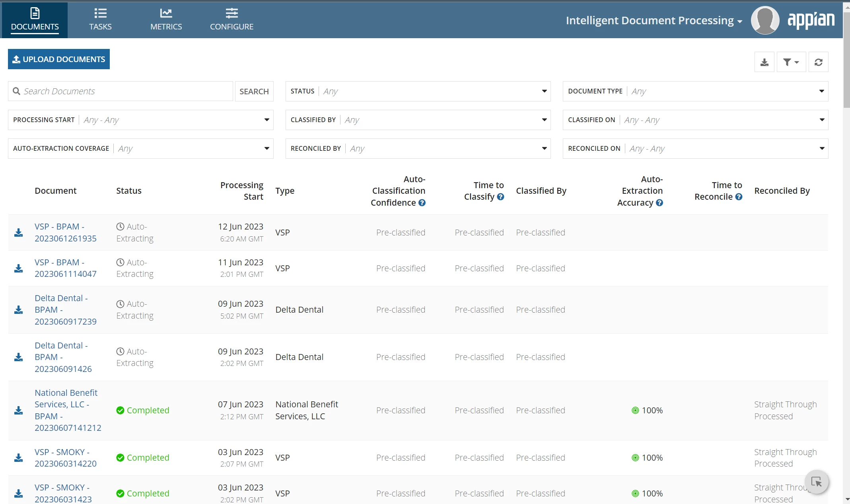The height and width of the screenshot is (504, 850).
Task: Expand the Processing Start filter dropdown
Action: tap(141, 120)
